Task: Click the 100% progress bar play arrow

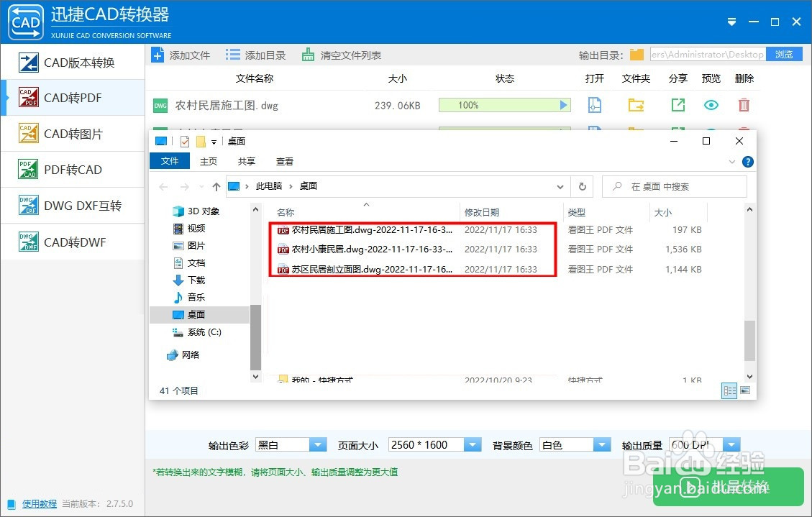Action: coord(563,105)
